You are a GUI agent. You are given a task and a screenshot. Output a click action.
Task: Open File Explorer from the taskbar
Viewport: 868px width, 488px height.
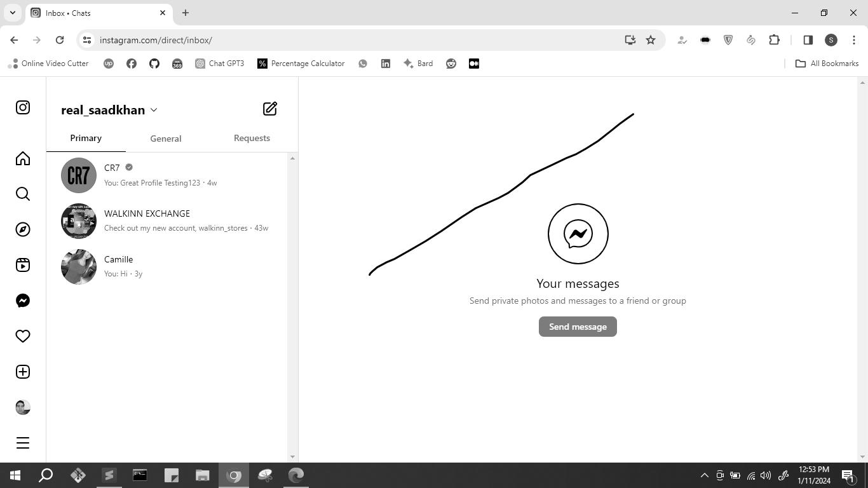pos(203,475)
